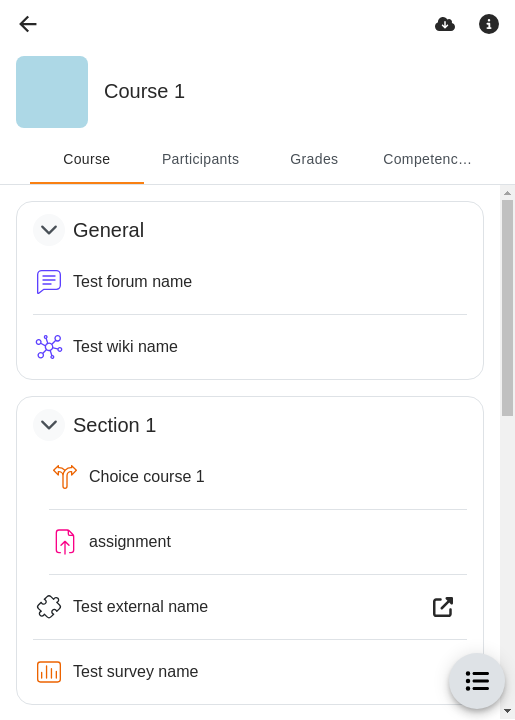Go back using the arrow icon

28,24
